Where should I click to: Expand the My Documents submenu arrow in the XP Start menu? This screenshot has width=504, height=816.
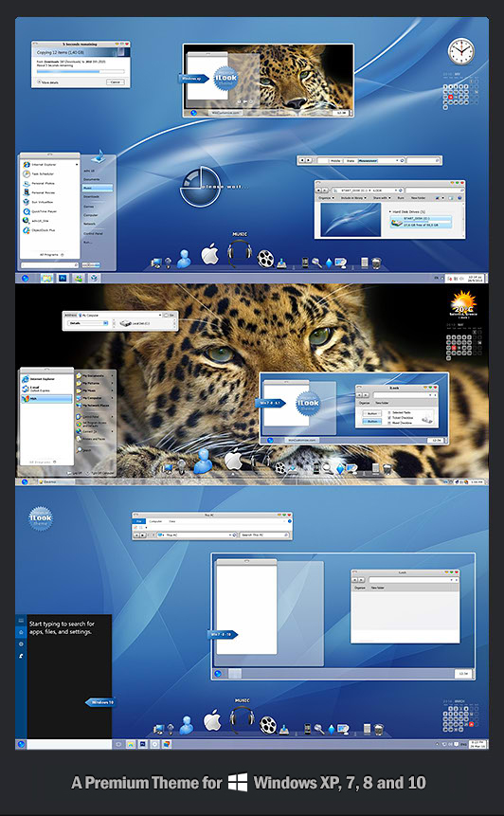click(112, 375)
